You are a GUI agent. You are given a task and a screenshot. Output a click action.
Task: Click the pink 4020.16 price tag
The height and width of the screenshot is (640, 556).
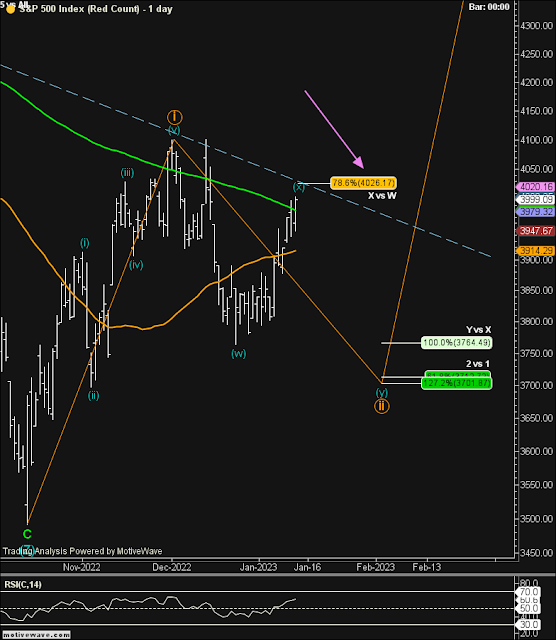click(536, 187)
